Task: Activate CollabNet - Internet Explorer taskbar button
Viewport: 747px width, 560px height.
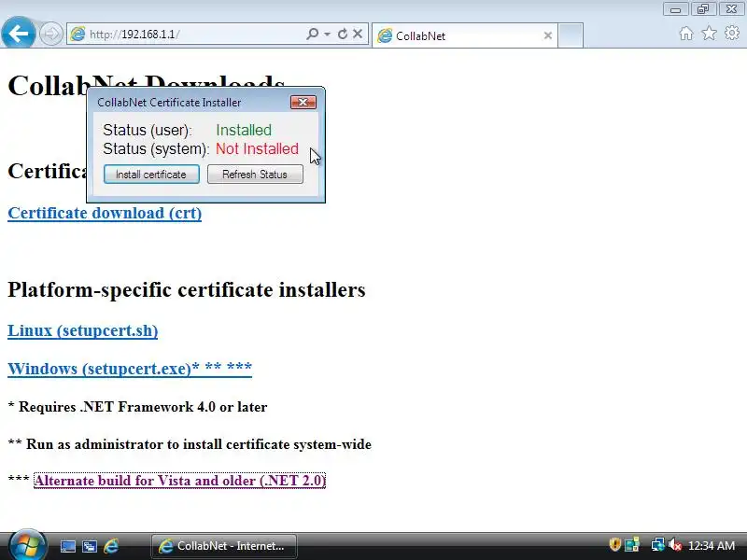Action: tap(224, 546)
